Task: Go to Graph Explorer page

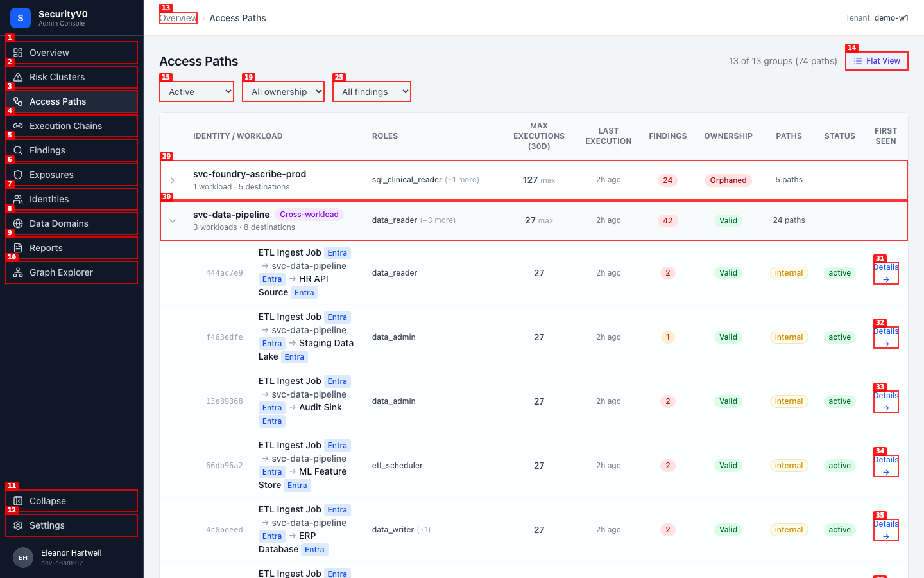Action: pyautogui.click(x=72, y=272)
